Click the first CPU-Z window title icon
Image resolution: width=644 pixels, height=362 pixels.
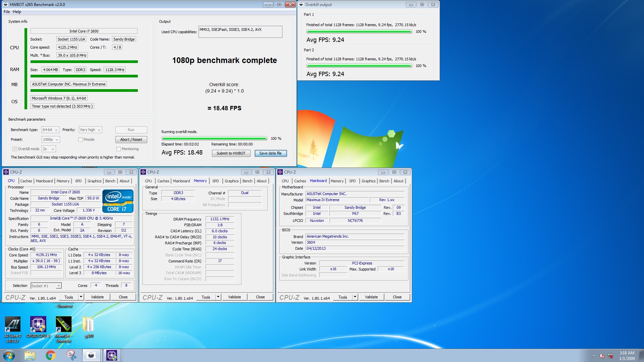(6, 172)
